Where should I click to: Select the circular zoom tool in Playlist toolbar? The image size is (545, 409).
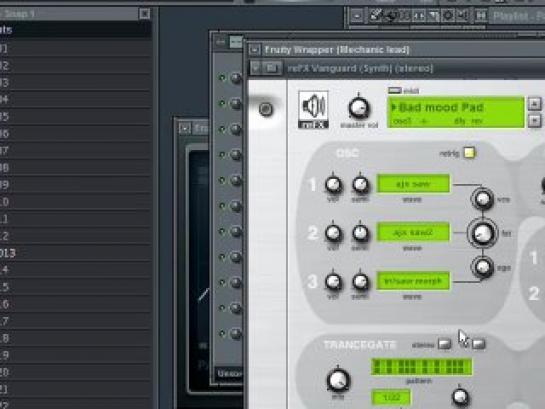[448, 15]
